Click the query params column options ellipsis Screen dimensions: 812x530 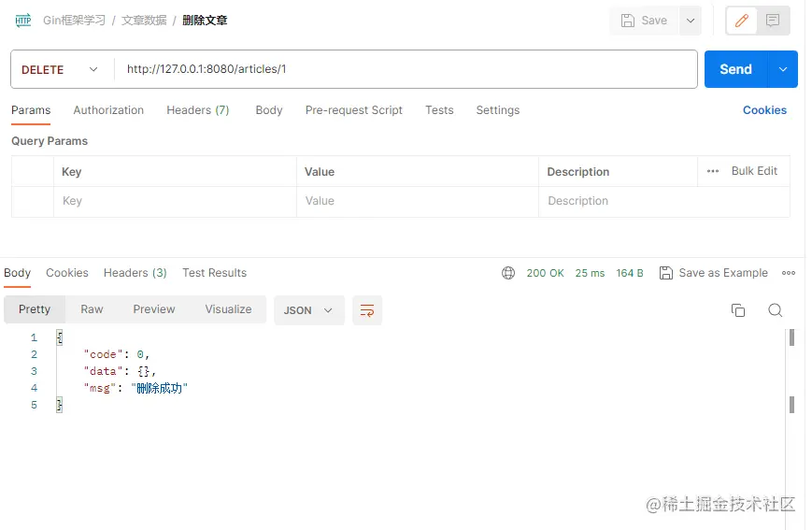pyautogui.click(x=713, y=171)
